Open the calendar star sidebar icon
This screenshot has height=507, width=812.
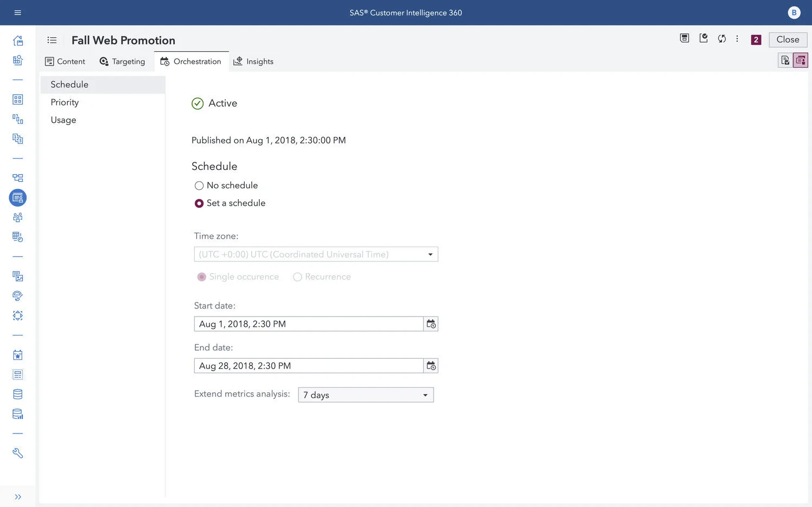coord(18,355)
